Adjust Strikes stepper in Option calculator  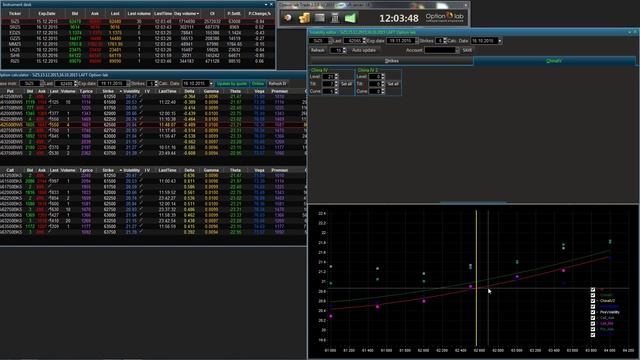156,83
